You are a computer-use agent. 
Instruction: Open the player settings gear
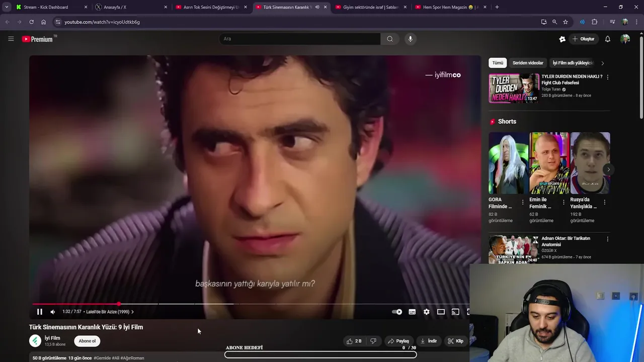(426, 312)
